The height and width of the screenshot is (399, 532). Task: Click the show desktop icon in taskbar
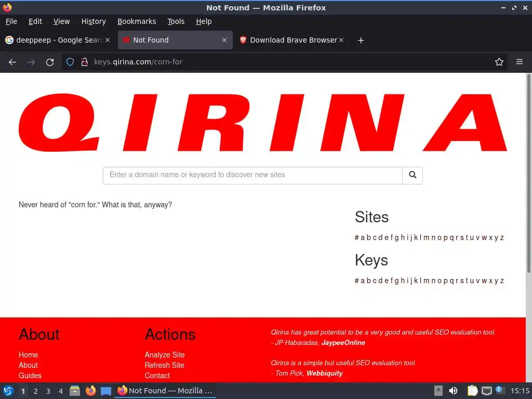[106, 391]
